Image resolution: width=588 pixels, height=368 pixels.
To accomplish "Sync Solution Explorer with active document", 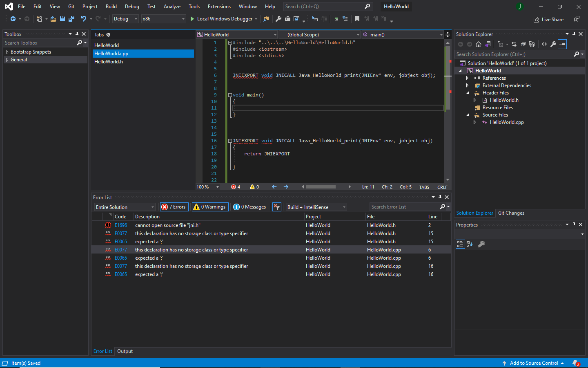I will point(488,44).
